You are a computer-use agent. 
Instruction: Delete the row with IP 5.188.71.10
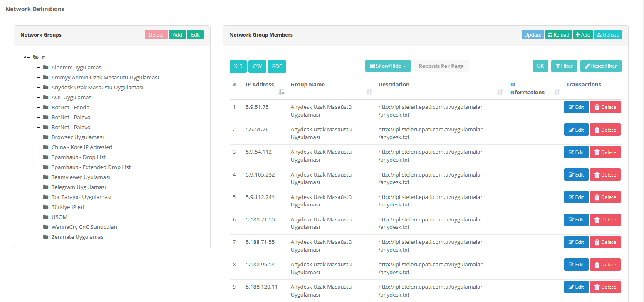point(605,220)
